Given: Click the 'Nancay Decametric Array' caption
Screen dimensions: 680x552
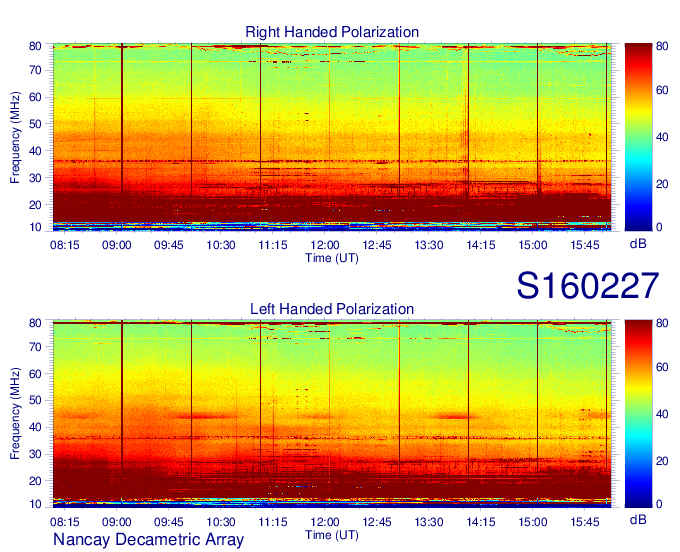Looking at the screenshot, I should (x=148, y=540).
